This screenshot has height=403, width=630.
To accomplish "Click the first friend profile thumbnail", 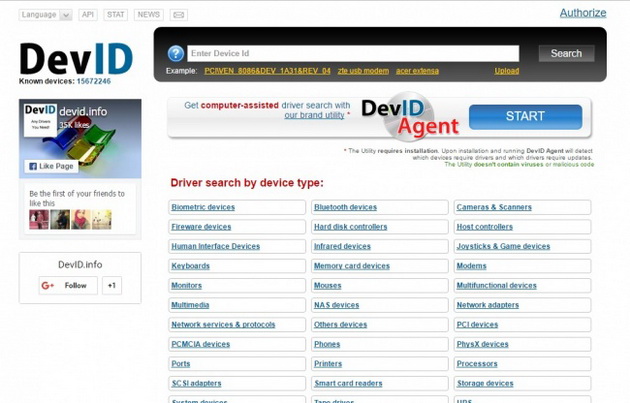I will 39,219.
